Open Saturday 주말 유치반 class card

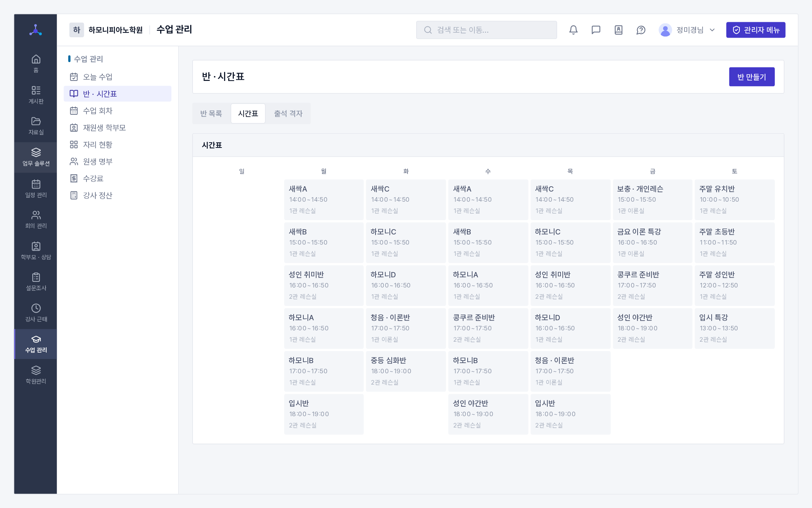coord(735,200)
